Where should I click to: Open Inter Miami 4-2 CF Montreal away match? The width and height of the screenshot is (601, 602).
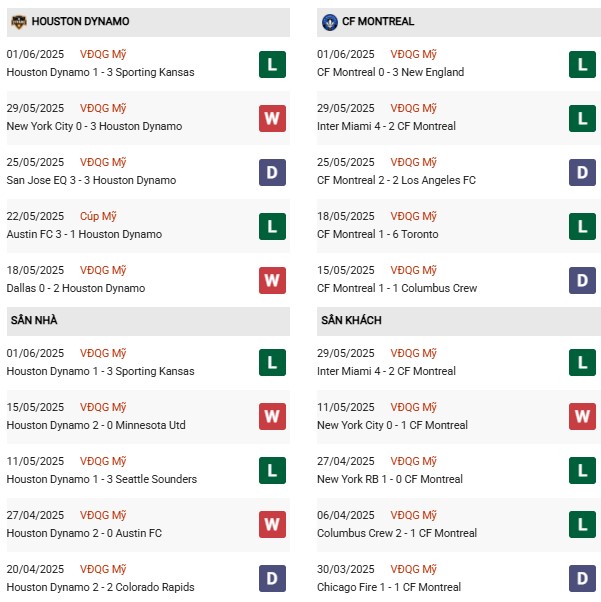coord(386,371)
